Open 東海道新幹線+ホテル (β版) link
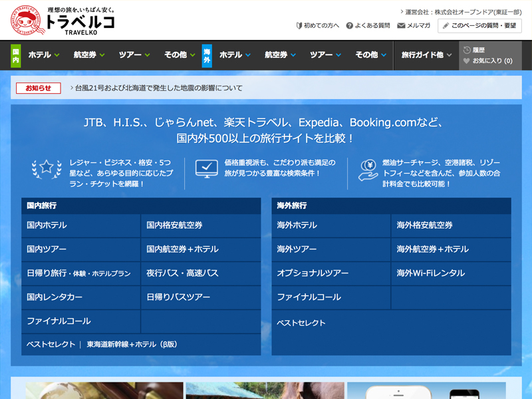Screen dimensions: 532x399 (x=132, y=344)
